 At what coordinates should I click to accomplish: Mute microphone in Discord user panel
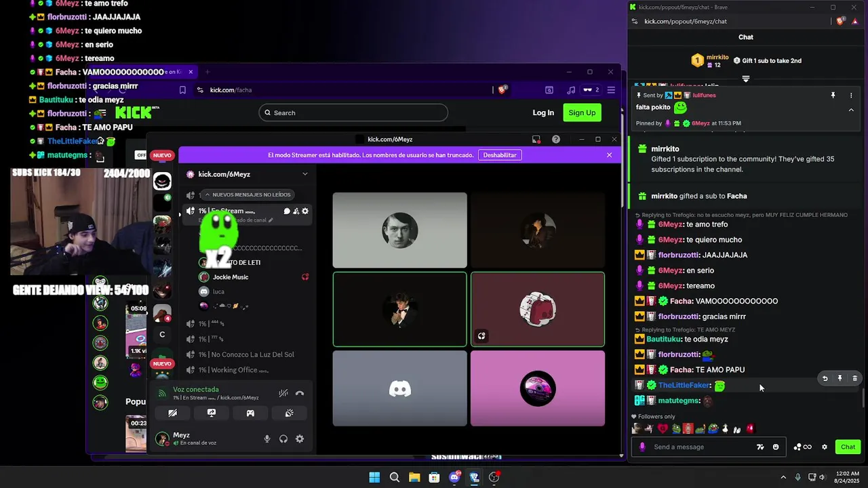(x=267, y=439)
